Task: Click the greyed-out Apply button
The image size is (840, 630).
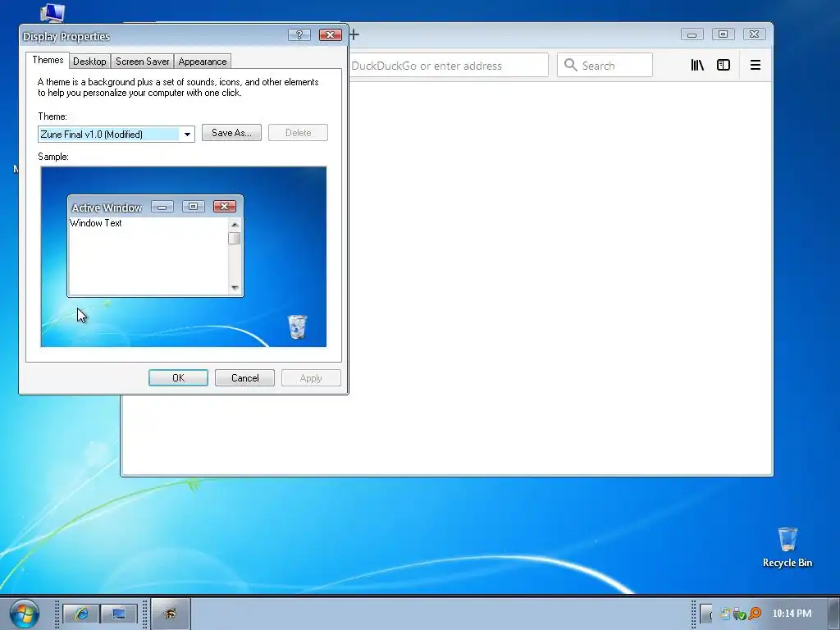Action: click(311, 377)
